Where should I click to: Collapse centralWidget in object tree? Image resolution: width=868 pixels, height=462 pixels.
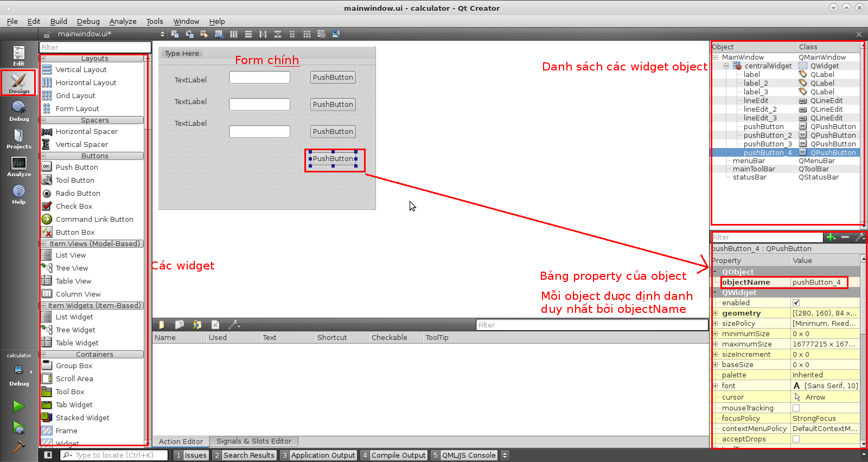click(x=726, y=66)
